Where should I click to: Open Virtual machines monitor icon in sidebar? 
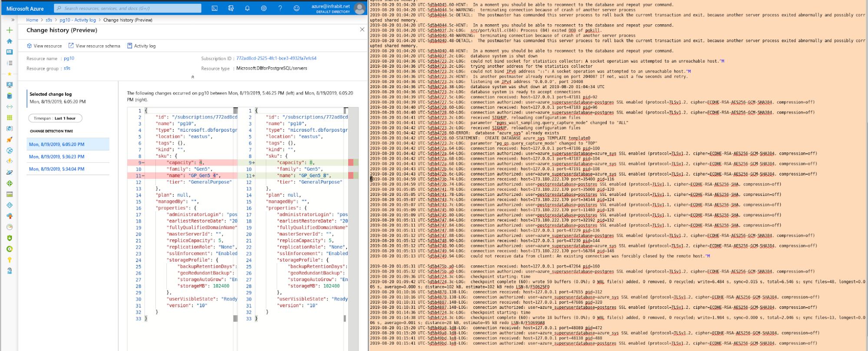(x=10, y=85)
